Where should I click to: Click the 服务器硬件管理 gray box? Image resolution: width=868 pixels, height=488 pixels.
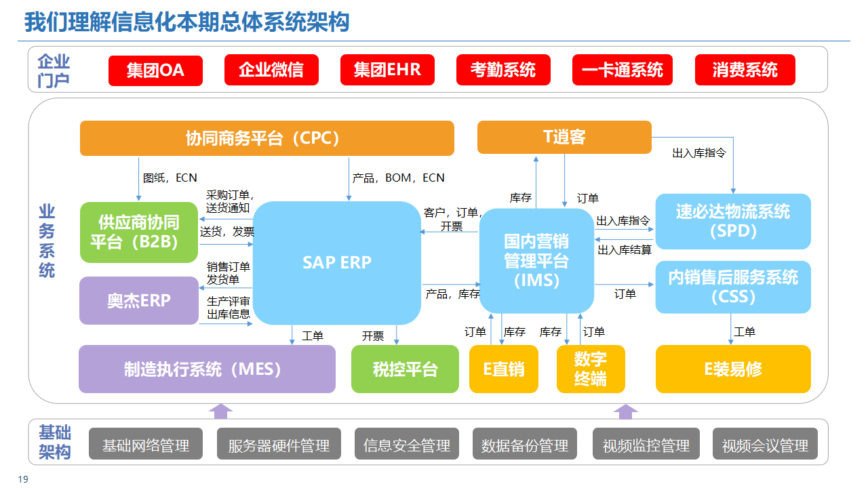point(279,445)
